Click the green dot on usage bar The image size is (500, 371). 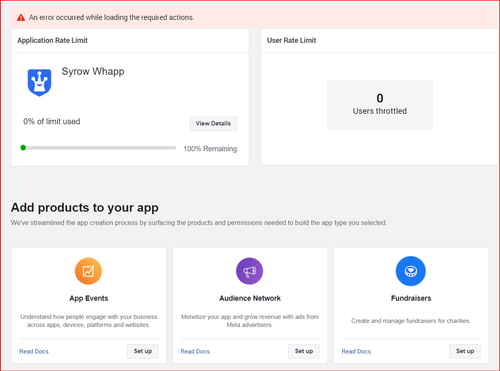[23, 148]
